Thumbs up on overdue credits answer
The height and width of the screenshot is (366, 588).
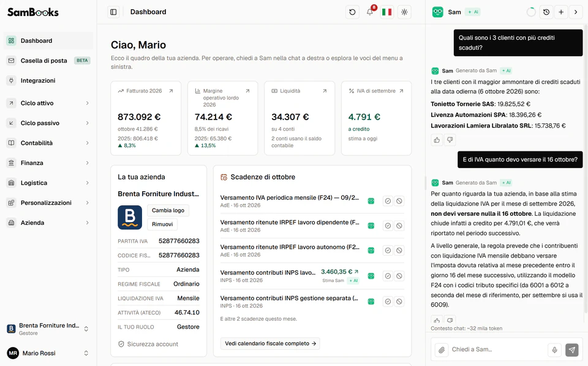tap(437, 140)
